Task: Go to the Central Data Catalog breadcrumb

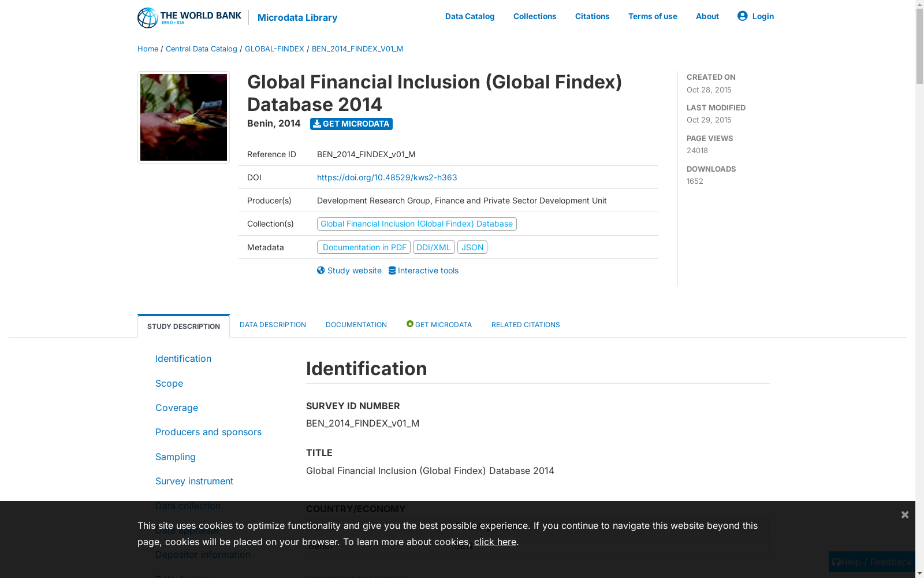Action: tap(201, 49)
